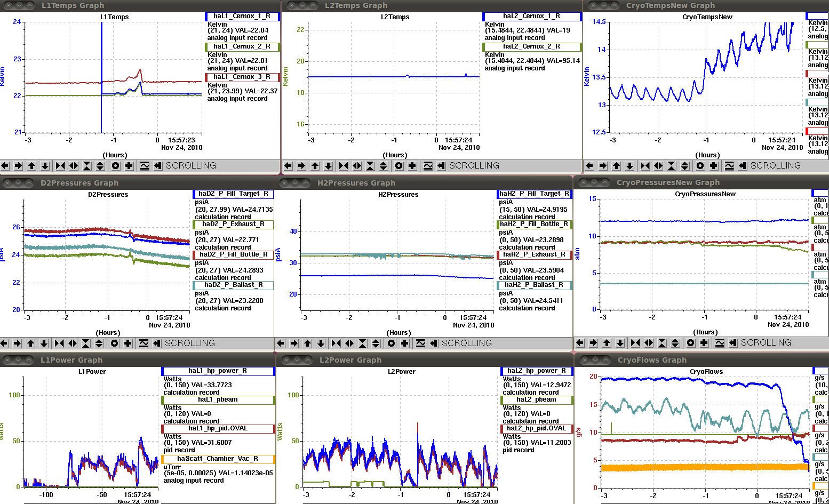Pan right in CryoTempsNew Graph toolbar
This screenshot has width=829, height=504.
tap(603, 166)
